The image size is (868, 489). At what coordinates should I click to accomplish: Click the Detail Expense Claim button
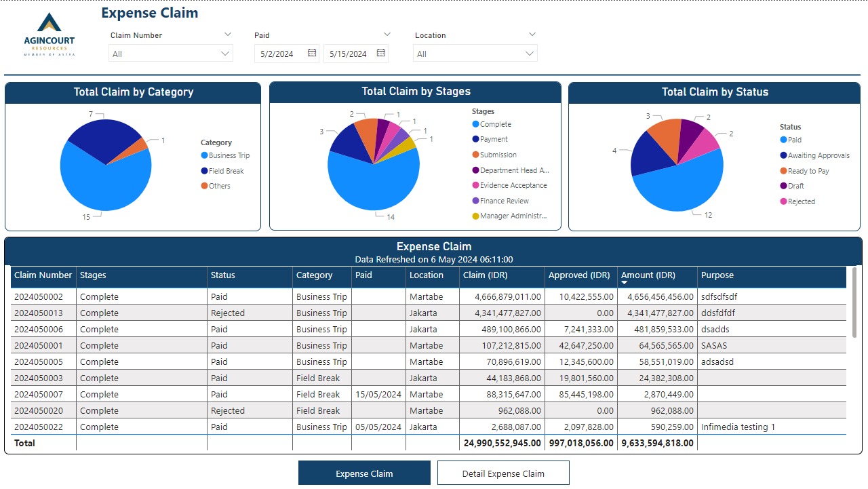click(x=503, y=473)
